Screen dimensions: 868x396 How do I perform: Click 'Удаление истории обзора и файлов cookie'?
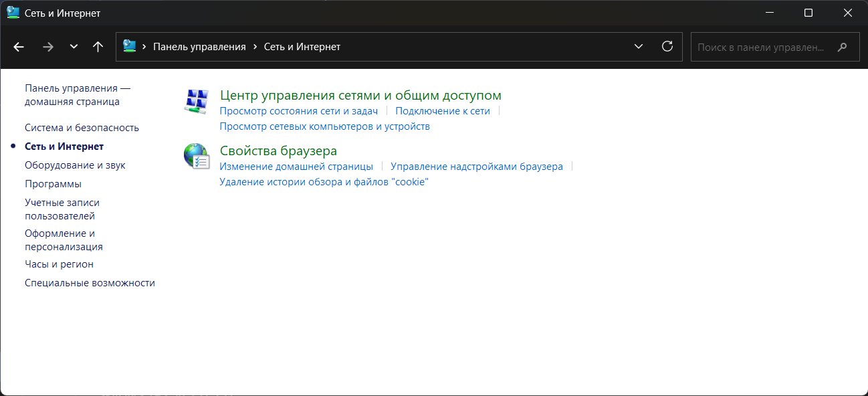[x=324, y=182]
